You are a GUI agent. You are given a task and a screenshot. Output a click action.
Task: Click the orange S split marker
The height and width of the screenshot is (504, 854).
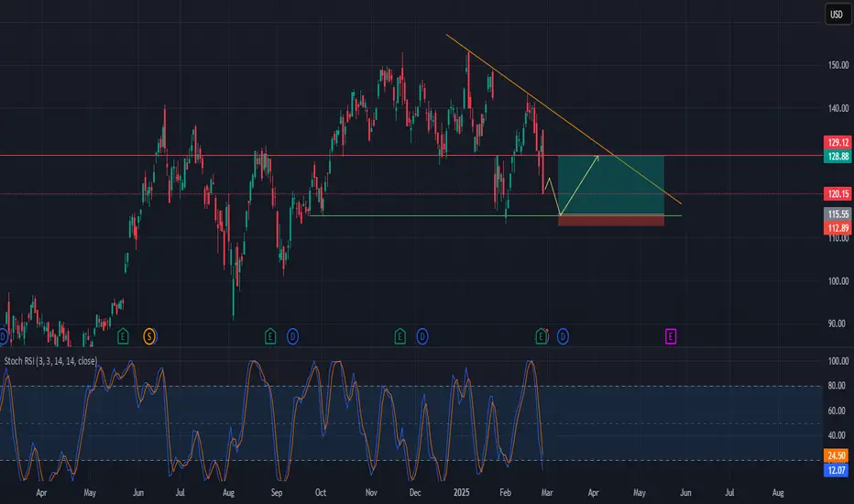(149, 336)
